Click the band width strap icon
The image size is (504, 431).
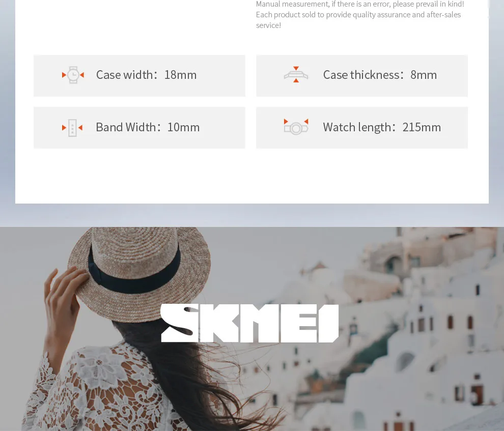pos(72,128)
